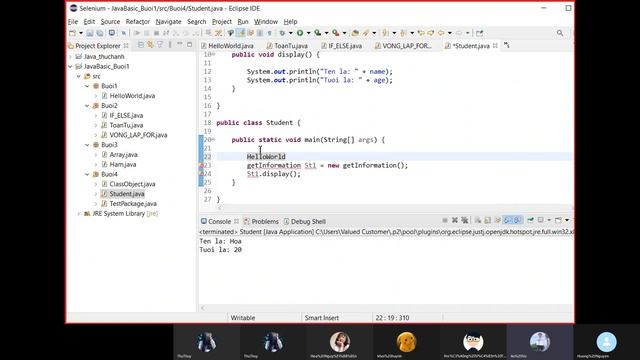
Task: Open the Navigate menu
Action: pyautogui.click(x=168, y=22)
